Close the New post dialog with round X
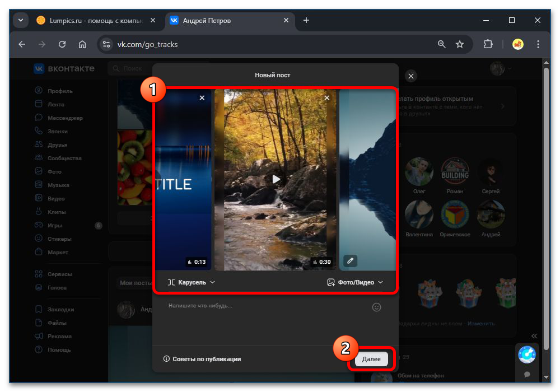Image resolution: width=560 pixels, height=392 pixels. (411, 76)
